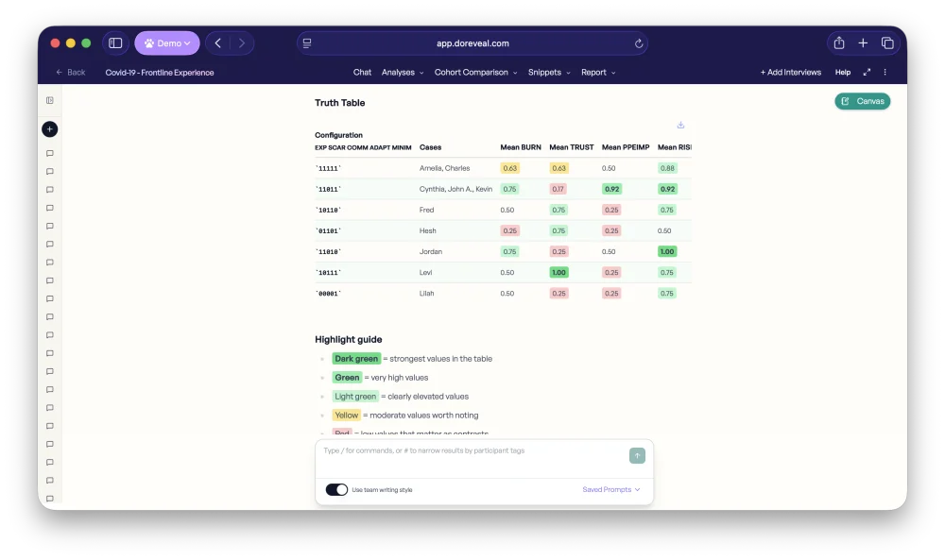The height and width of the screenshot is (560, 945).
Task: Click Add Interviews button
Action: [791, 73]
